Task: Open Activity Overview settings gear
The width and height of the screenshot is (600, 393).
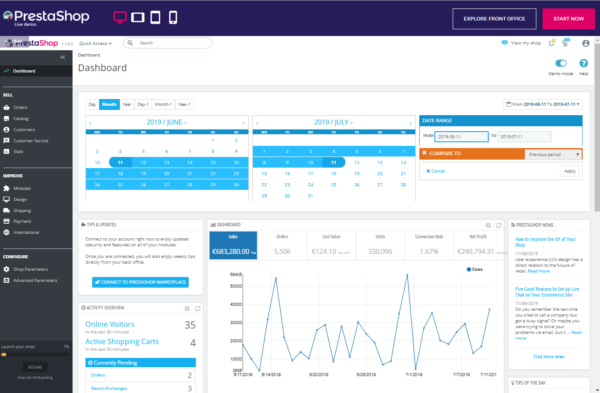Action: point(187,308)
